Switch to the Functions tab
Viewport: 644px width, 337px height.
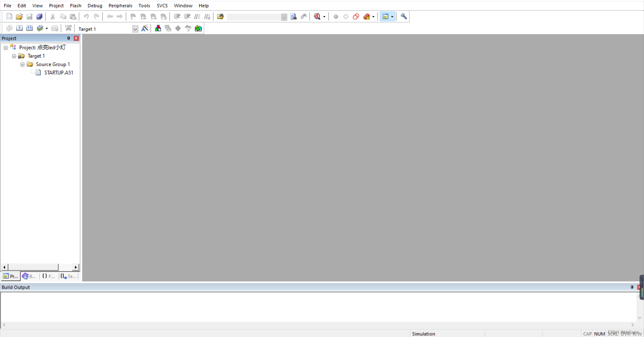tap(49, 276)
